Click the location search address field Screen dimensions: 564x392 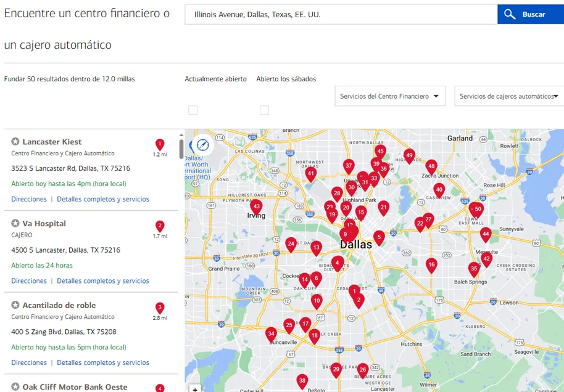coord(341,14)
